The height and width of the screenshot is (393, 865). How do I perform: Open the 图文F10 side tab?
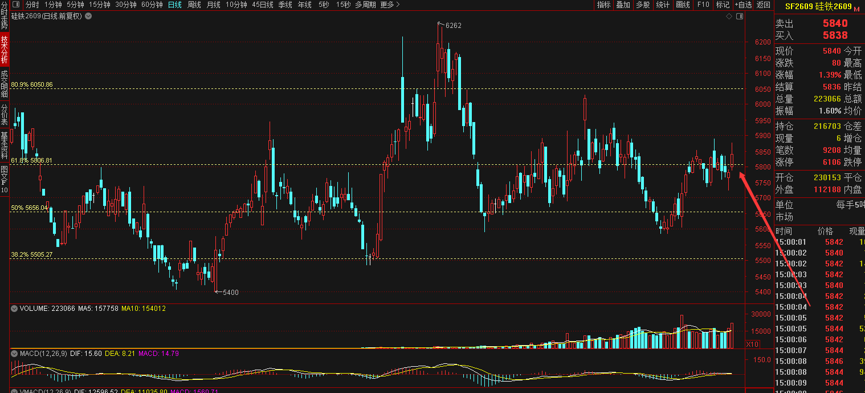click(4, 179)
